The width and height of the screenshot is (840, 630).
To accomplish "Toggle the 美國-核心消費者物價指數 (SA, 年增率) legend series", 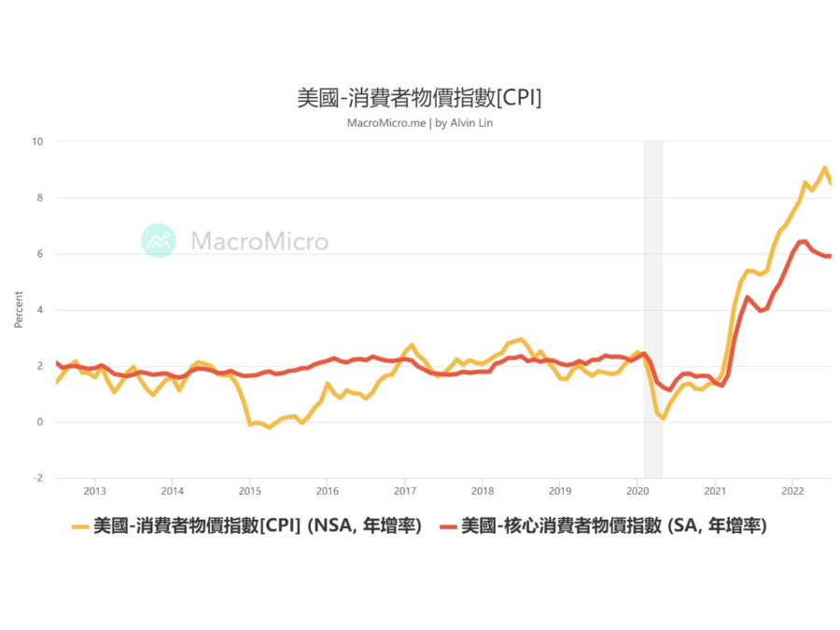I will (614, 527).
